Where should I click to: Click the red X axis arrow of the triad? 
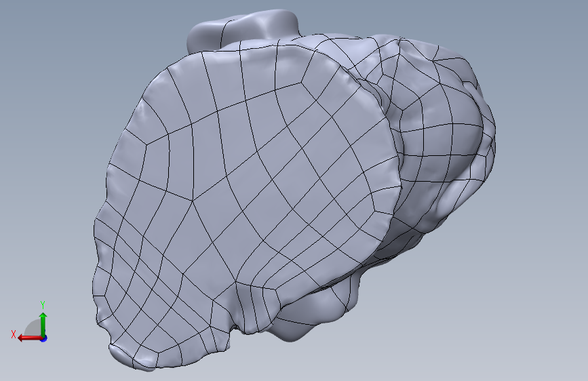[30, 338]
